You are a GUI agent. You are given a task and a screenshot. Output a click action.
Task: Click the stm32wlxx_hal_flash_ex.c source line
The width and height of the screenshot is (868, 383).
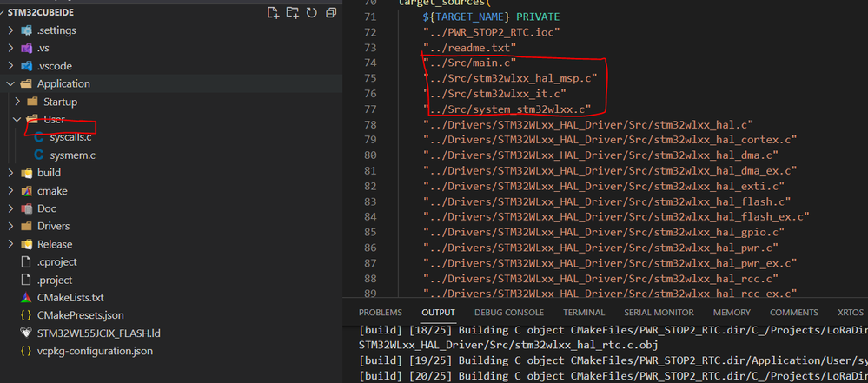tap(617, 216)
